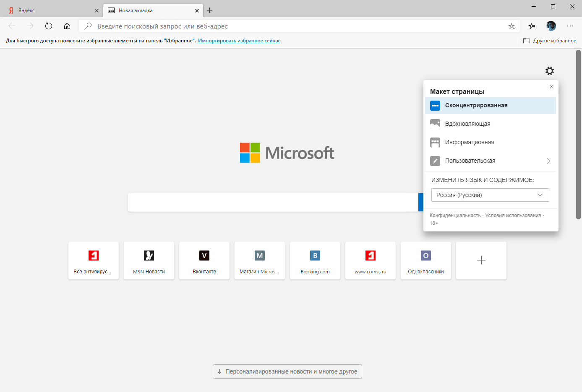Open the user profile avatar

coord(551,26)
